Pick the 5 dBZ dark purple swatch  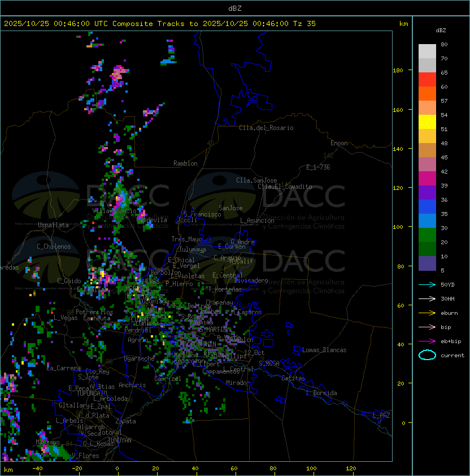point(427,263)
